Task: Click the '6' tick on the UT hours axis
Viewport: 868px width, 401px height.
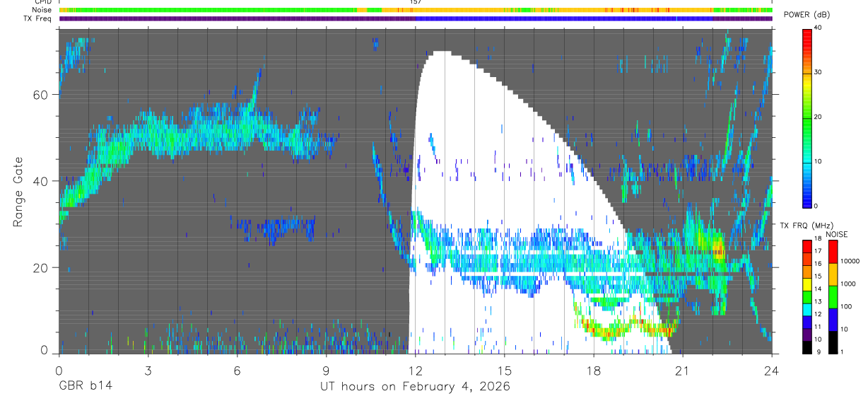Action: [237, 370]
